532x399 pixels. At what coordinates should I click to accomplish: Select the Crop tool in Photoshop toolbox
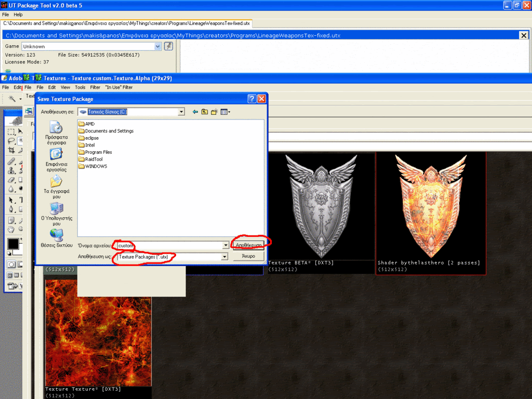(x=11, y=150)
